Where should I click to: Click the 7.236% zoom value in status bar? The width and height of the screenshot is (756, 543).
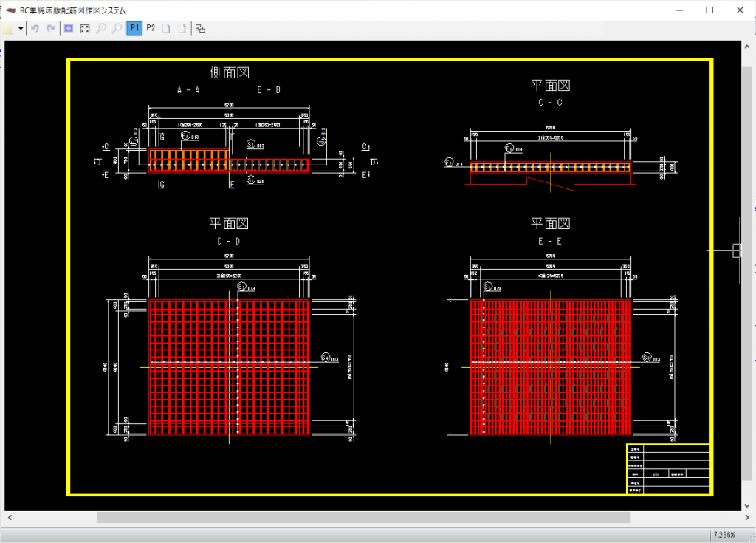(724, 535)
